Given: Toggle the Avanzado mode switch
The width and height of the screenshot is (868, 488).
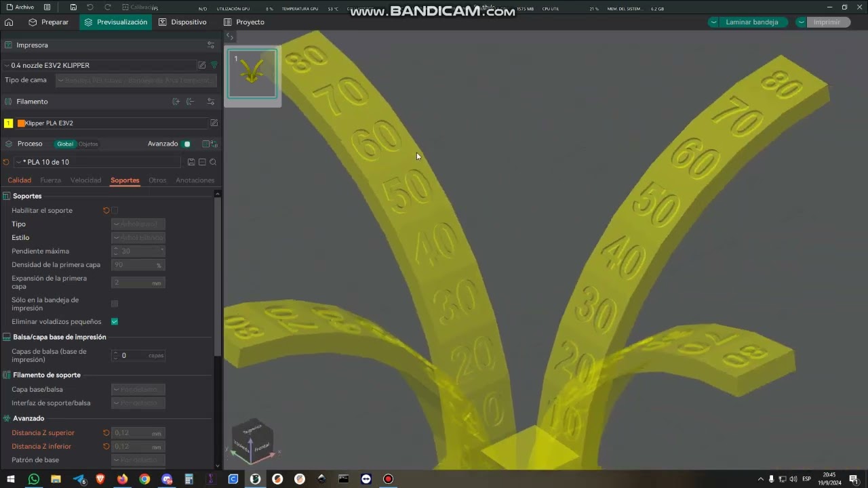Looking at the screenshot, I should click(186, 144).
